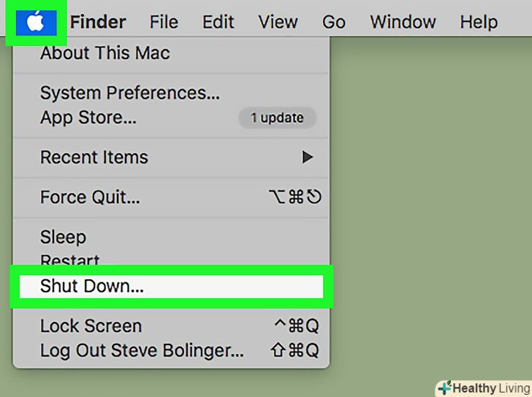
Task: Click the Healthy Living logo icon
Action: pyautogui.click(x=444, y=388)
